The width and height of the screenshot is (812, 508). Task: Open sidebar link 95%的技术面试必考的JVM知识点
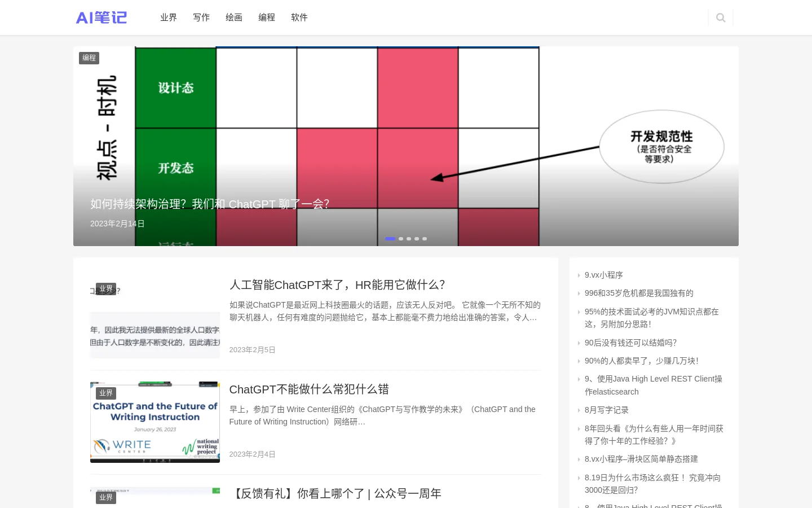point(652,318)
